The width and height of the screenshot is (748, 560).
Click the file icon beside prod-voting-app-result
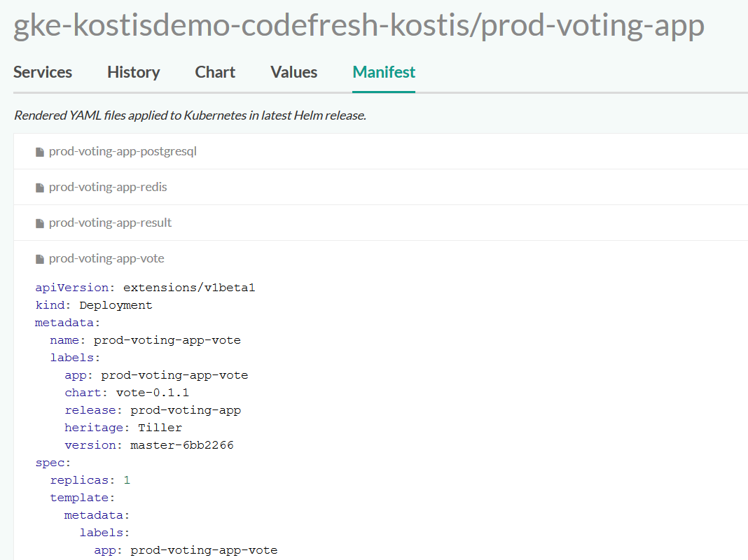click(x=40, y=223)
